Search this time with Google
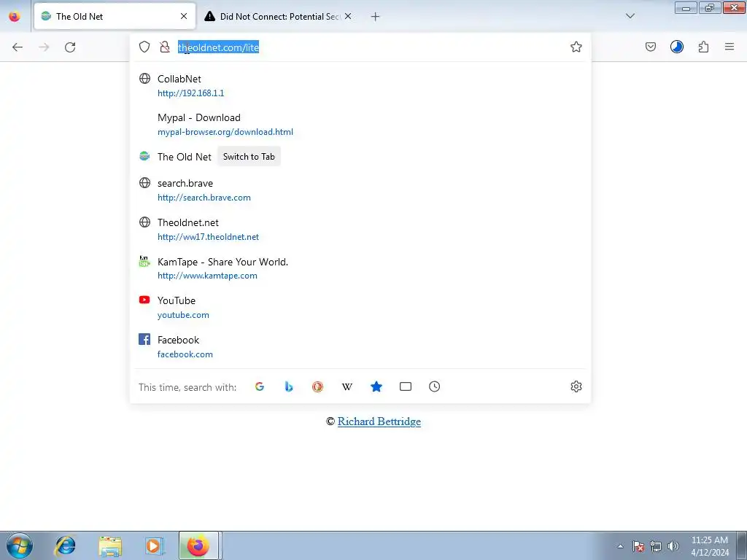The image size is (747, 560). [260, 386]
